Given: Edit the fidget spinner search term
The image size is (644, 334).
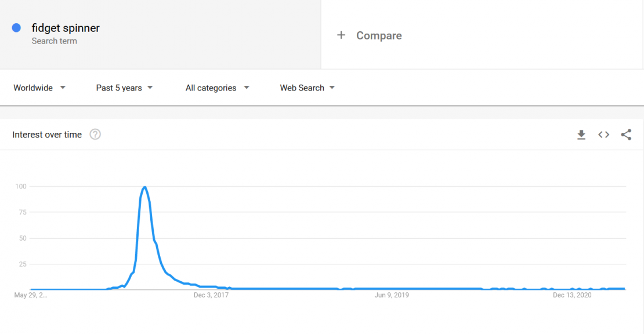Looking at the screenshot, I should (66, 28).
